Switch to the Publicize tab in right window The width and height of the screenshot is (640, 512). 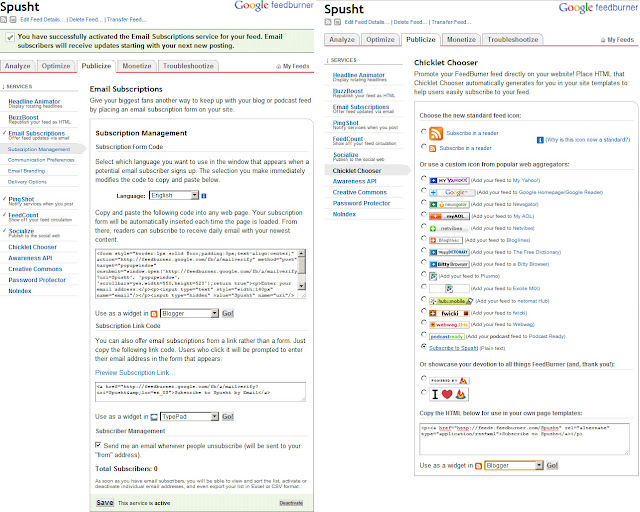[x=421, y=40]
